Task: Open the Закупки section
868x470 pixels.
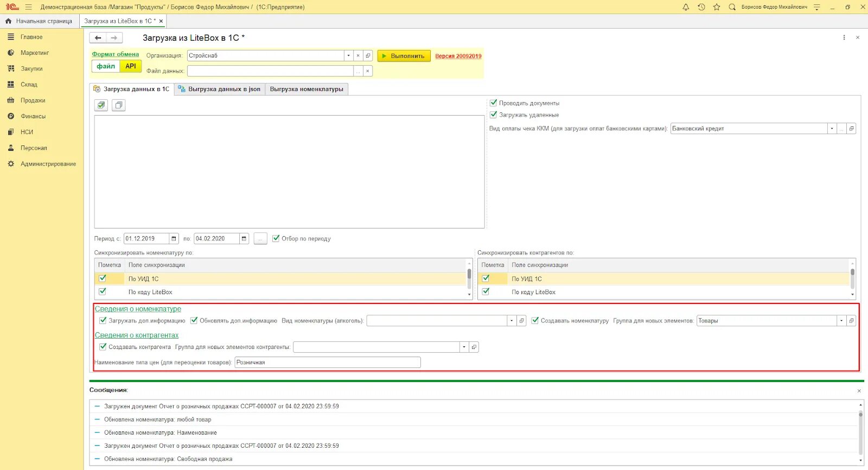Action: click(x=31, y=69)
